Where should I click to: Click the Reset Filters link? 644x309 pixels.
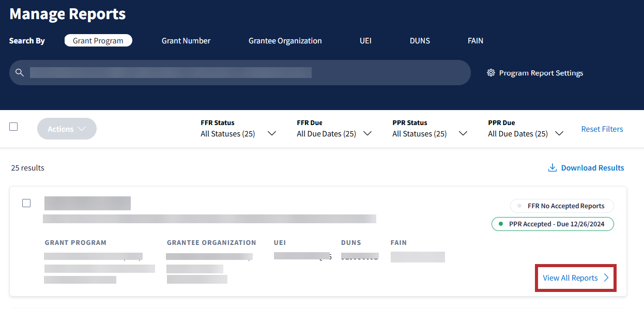click(602, 129)
